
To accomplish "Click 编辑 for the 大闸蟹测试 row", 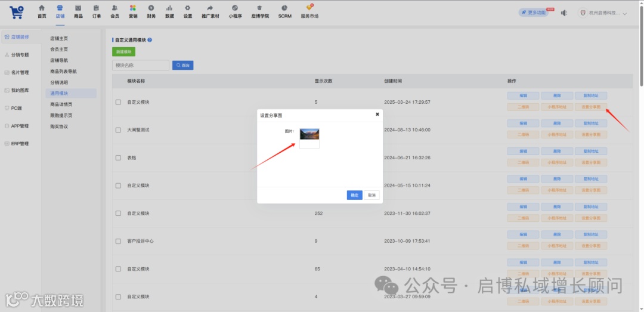I will coord(524,123).
